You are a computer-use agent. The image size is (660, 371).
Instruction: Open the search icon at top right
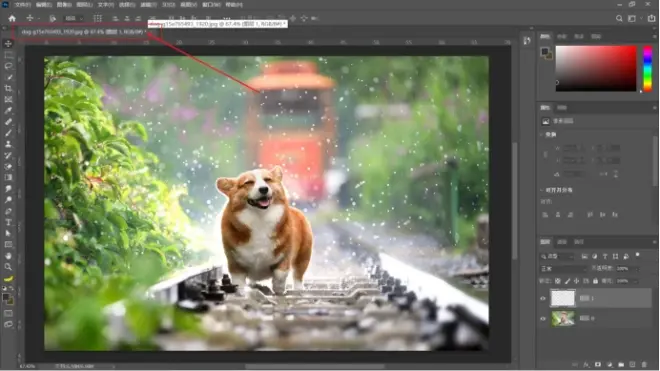pyautogui.click(x=619, y=19)
